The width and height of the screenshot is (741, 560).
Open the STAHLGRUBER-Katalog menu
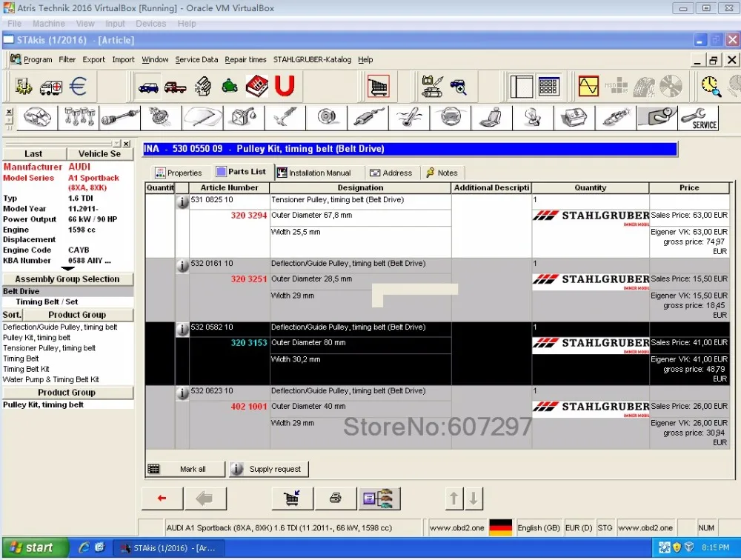tap(312, 59)
